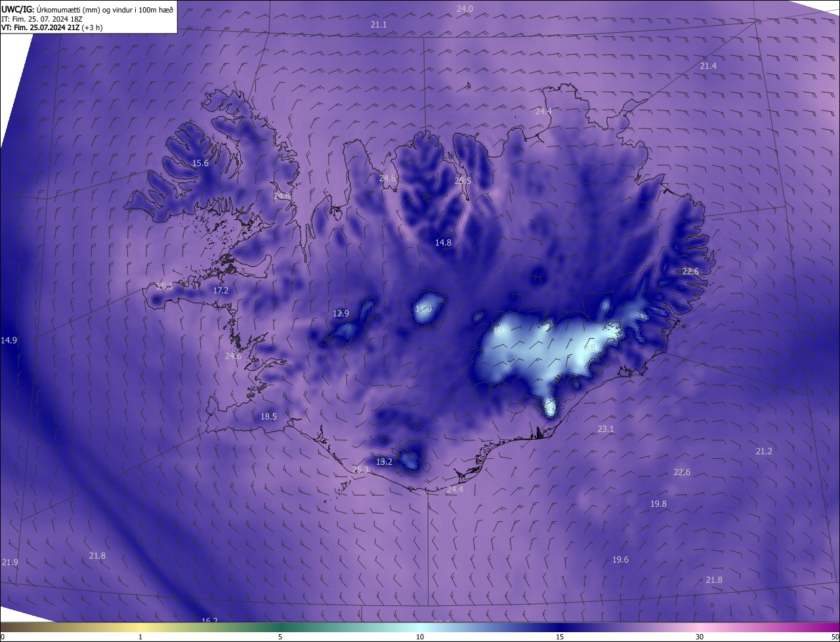Click the UWC/IG Úrkomumætti title line

[87, 9]
